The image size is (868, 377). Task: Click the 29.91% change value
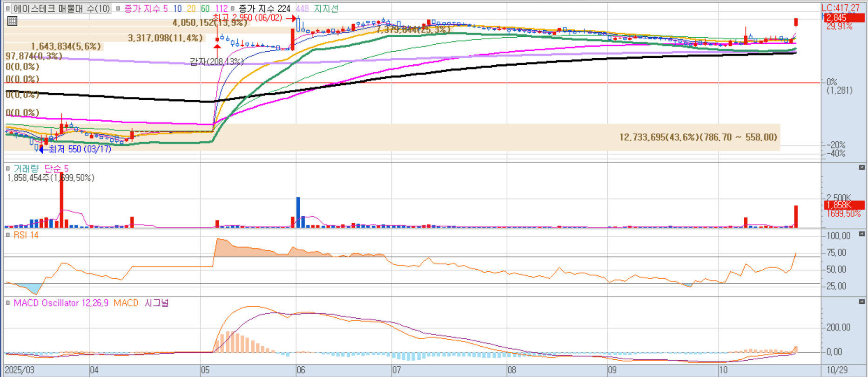pos(840,27)
